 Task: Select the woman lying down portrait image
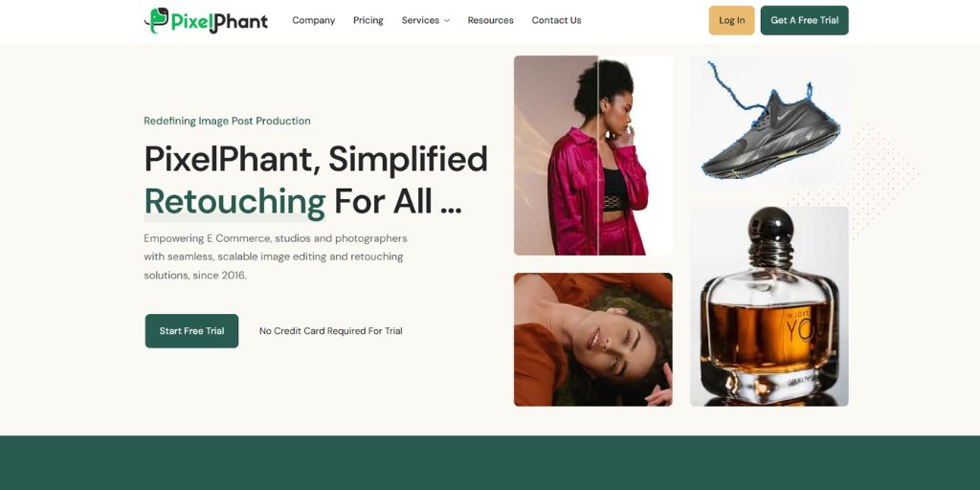tap(593, 340)
